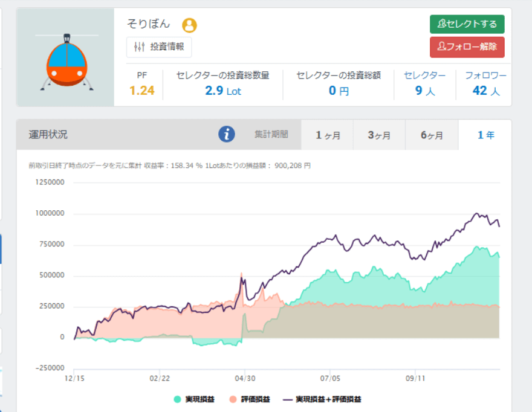Click the blue info icon in 運用状況 header
532x412 pixels.
227,135
